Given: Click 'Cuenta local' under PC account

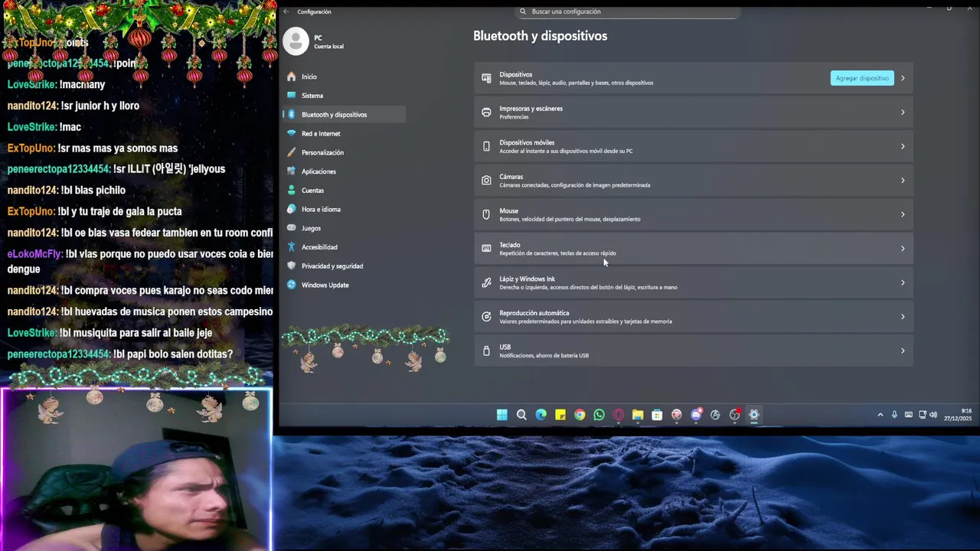Looking at the screenshot, I should [328, 47].
